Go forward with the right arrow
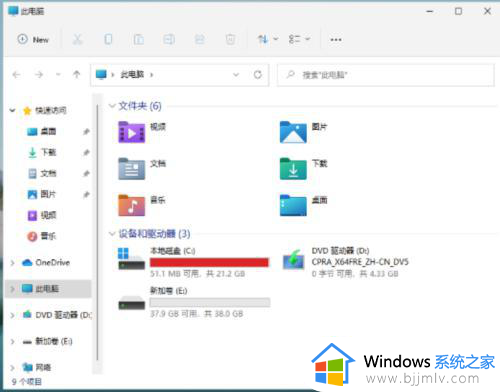The width and height of the screenshot is (500, 392). coord(39,75)
